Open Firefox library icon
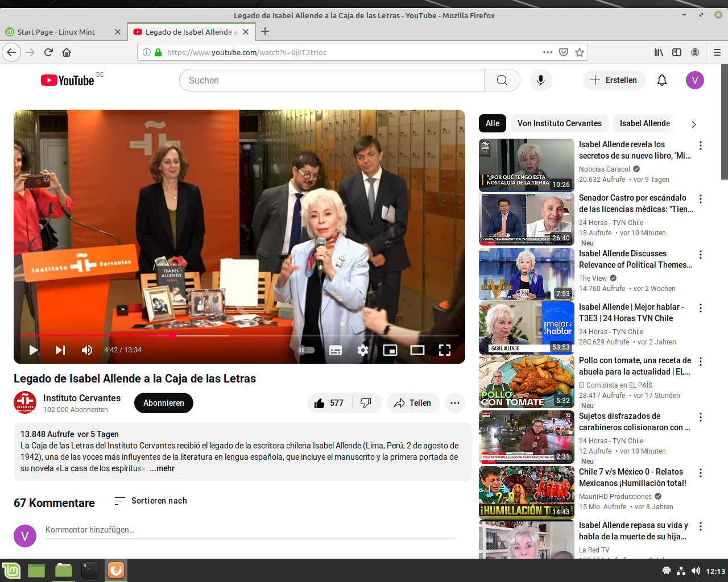This screenshot has width=728, height=582. pyautogui.click(x=659, y=52)
